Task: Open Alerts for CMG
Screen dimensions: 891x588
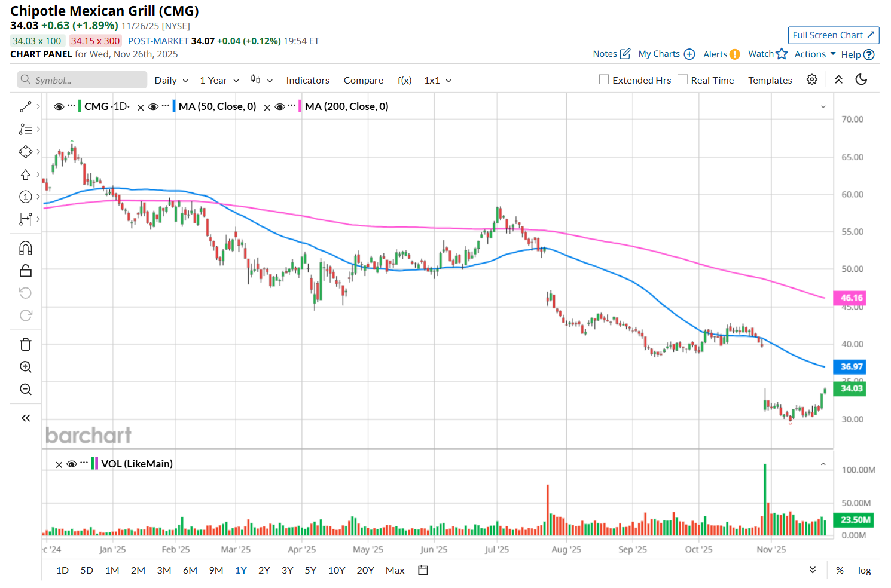Action: pos(722,54)
